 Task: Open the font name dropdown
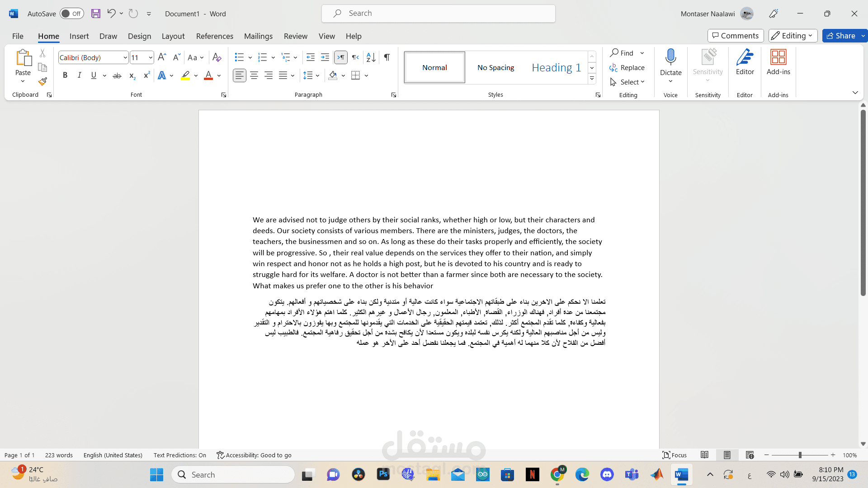point(125,58)
